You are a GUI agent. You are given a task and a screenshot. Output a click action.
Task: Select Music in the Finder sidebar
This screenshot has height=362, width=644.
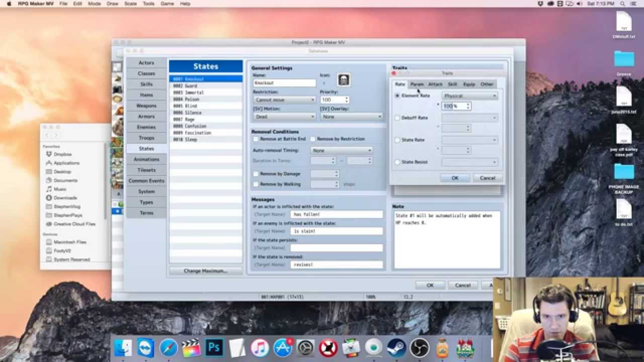click(x=60, y=189)
